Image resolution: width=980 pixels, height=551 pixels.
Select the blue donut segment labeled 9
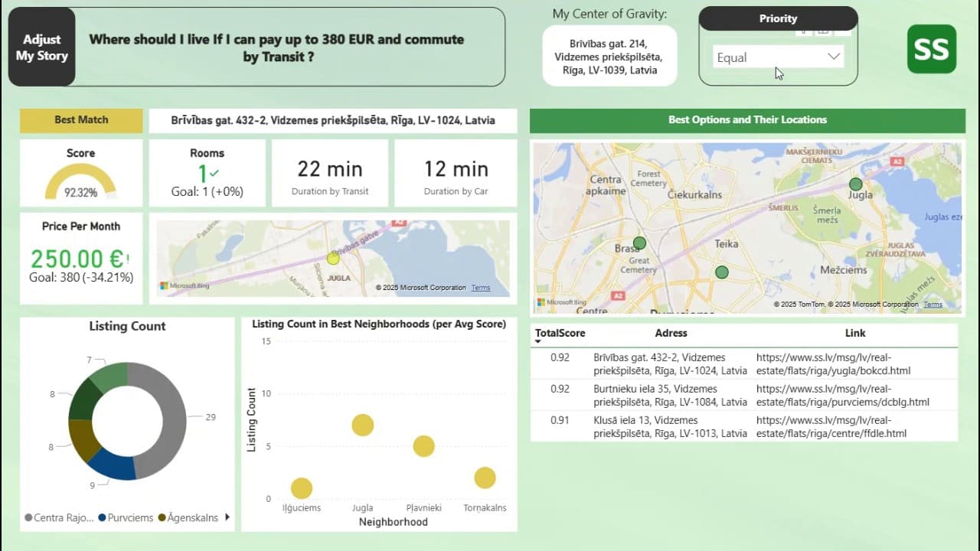[x=113, y=464]
